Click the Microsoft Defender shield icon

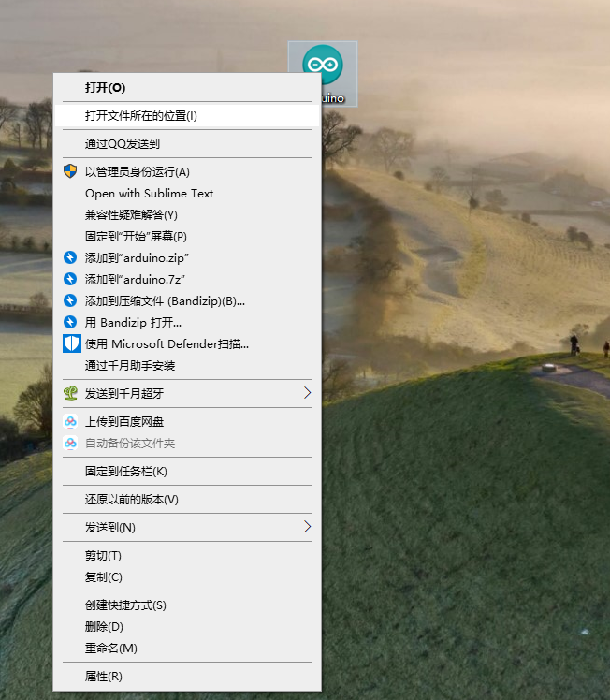pyautogui.click(x=71, y=343)
